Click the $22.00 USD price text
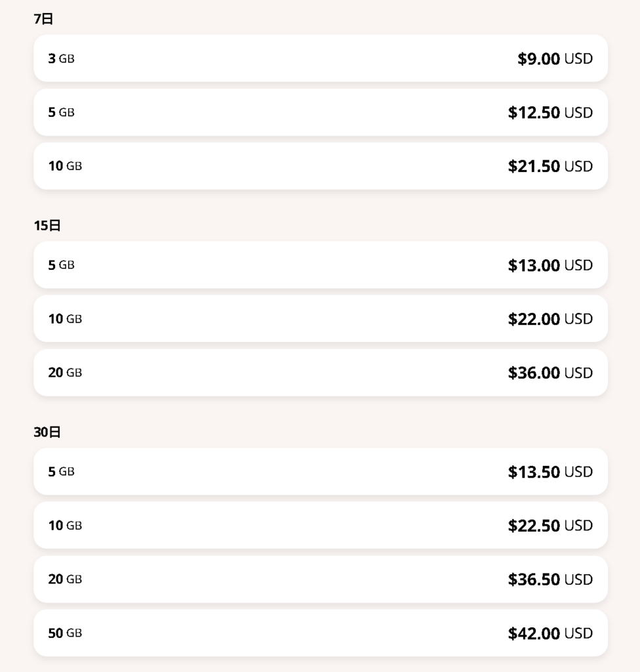Screen dimensions: 640x672 [550, 319]
